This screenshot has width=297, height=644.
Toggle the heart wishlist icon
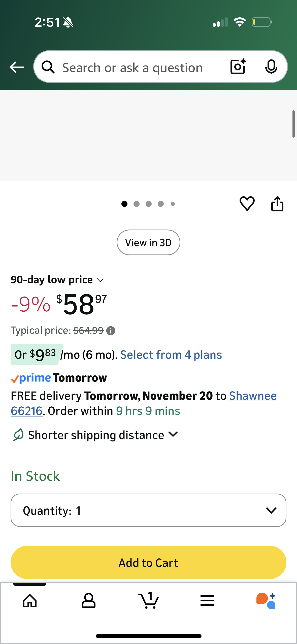tap(247, 204)
